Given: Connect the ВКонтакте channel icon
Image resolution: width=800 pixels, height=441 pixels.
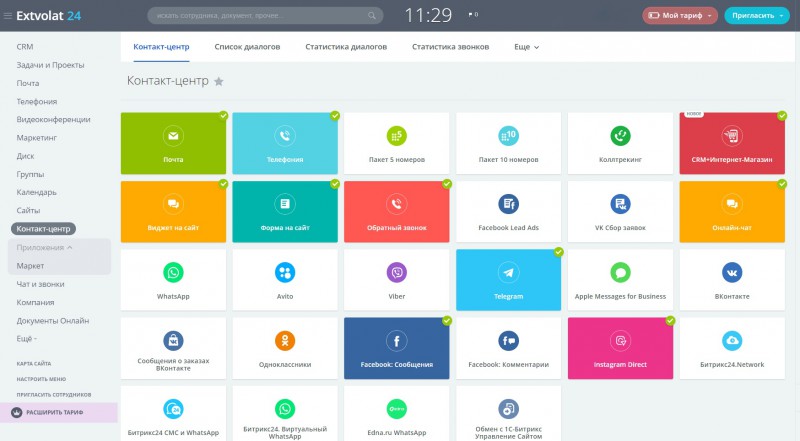Looking at the screenshot, I should pyautogui.click(x=732, y=273).
